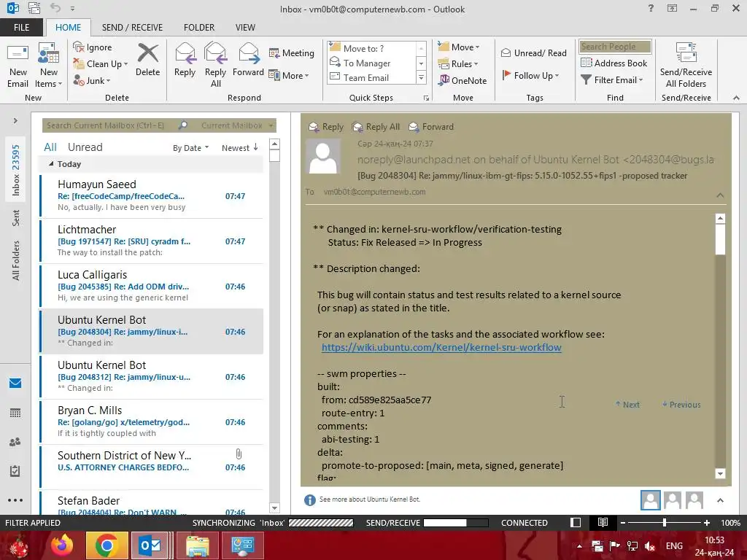
Task: Create a New Email
Action: (18, 66)
